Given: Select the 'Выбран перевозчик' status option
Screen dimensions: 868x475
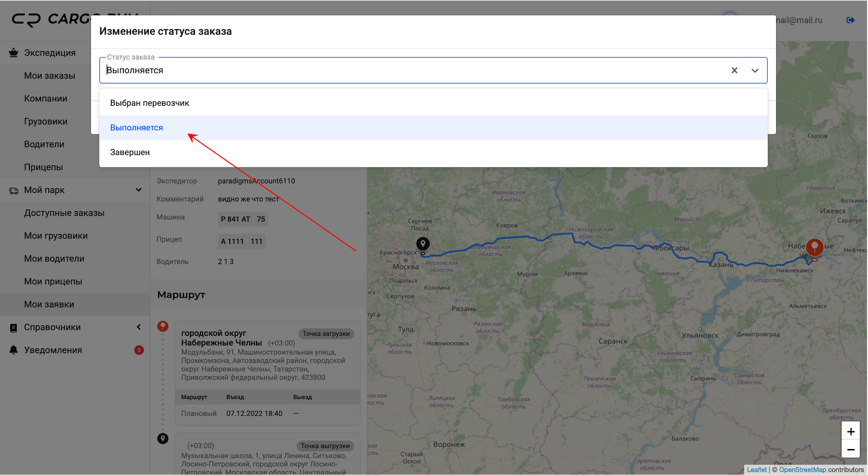Looking at the screenshot, I should [x=433, y=103].
